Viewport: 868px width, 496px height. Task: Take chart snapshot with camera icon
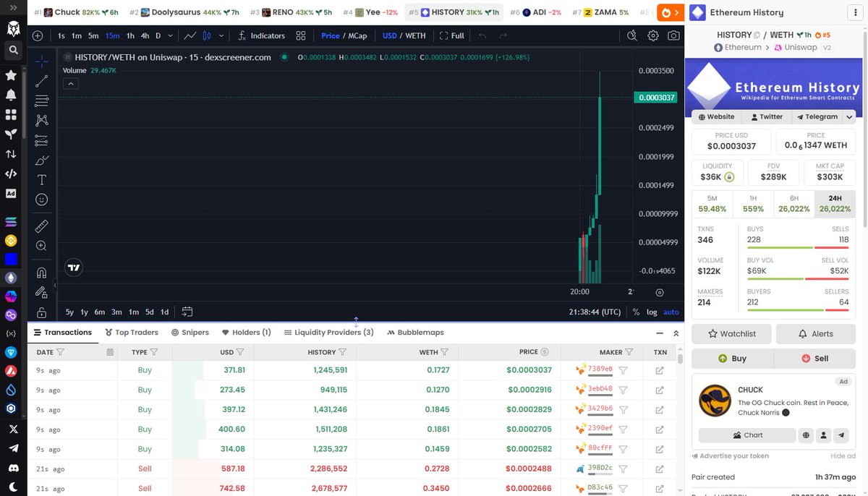[673, 35]
